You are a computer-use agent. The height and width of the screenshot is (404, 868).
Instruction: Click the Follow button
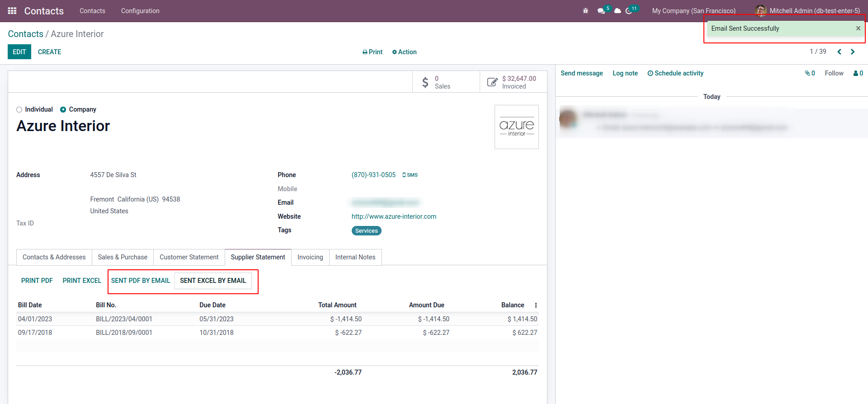[834, 73]
